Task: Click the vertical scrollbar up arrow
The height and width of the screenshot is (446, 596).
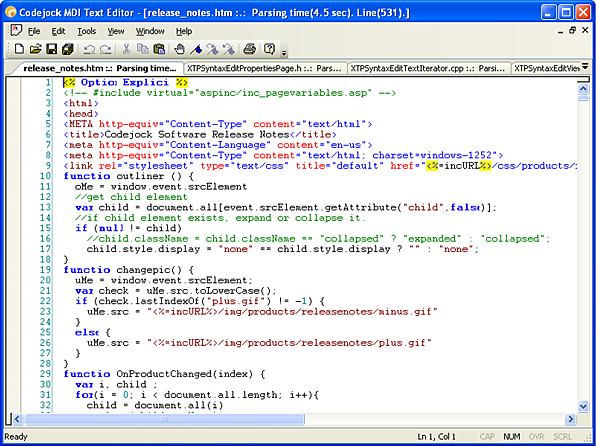Action: point(583,89)
